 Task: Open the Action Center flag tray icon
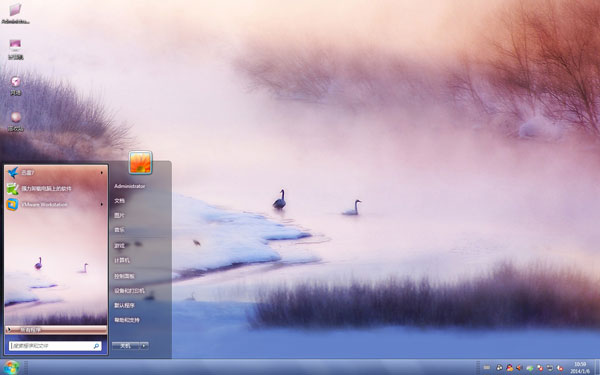pos(560,368)
